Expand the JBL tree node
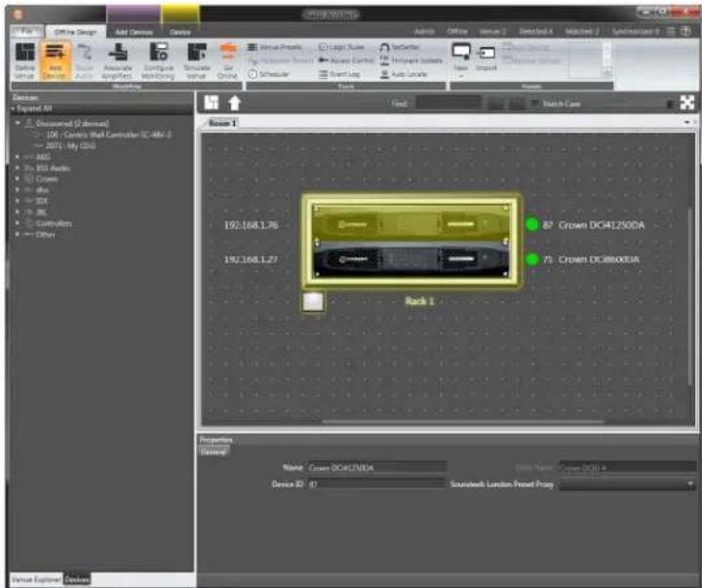The image size is (702, 588). pyautogui.click(x=18, y=212)
